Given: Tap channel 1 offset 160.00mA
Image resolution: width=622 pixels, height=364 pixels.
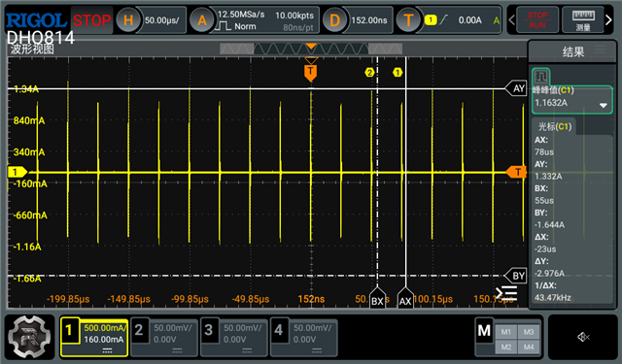Looking at the screenshot, I should pos(104,340).
